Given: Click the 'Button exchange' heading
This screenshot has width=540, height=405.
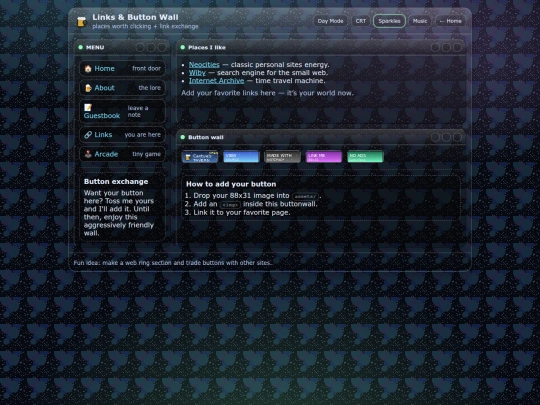Looking at the screenshot, I should click(x=116, y=181).
